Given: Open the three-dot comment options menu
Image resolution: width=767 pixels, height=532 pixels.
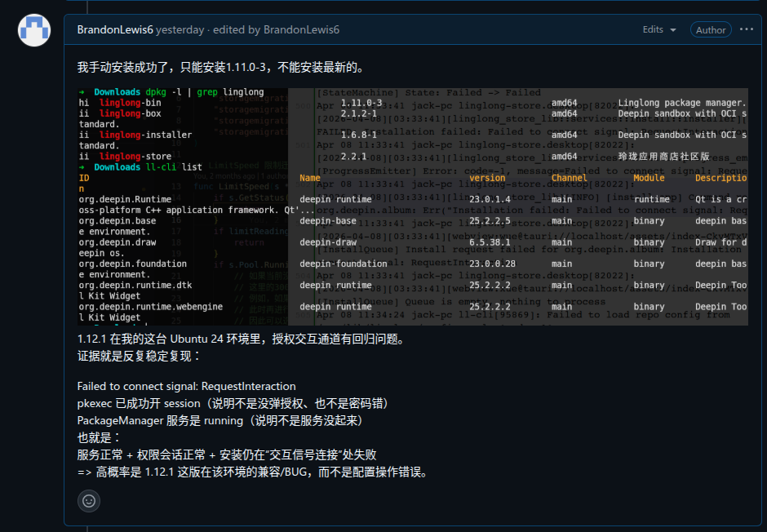Looking at the screenshot, I should click(747, 29).
